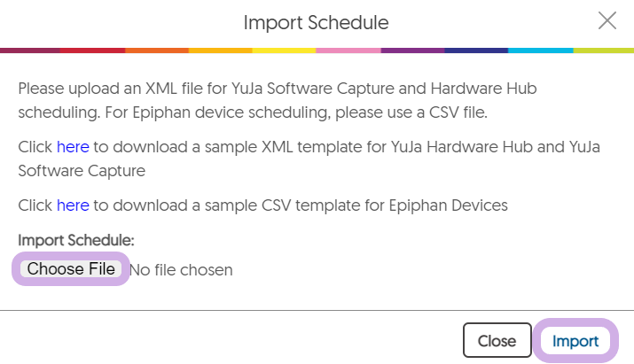Click the dark blue color bar segment
Screen dimensions: 634x364
click(476, 50)
